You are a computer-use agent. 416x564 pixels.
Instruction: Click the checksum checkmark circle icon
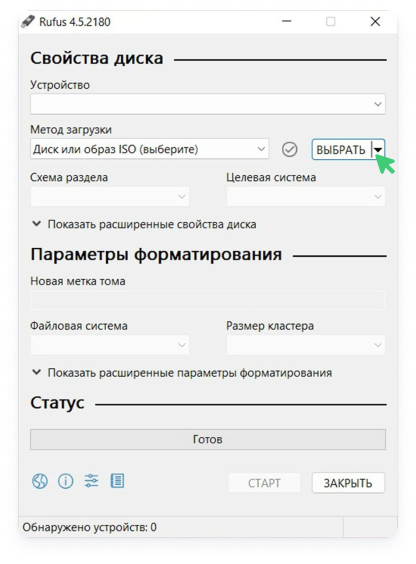point(289,149)
